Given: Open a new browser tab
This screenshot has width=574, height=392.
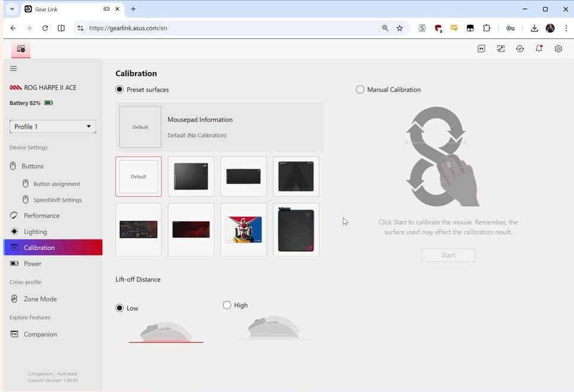Looking at the screenshot, I should pyautogui.click(x=133, y=9).
